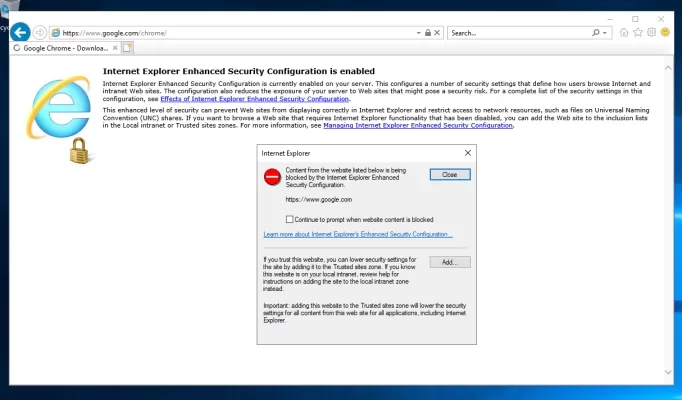Image resolution: width=682 pixels, height=400 pixels.
Task: Click the smiley feedback icon
Action: (x=665, y=32)
